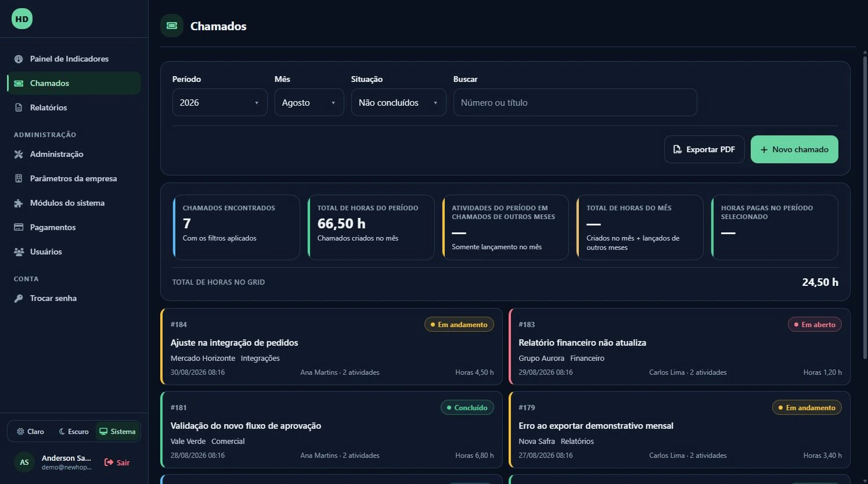Click the Total de horas do mês card

[x=640, y=227]
